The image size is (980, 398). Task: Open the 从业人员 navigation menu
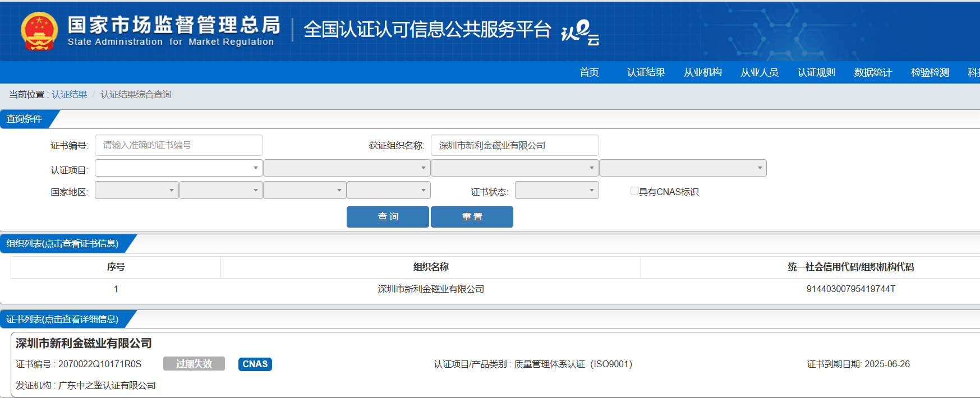pyautogui.click(x=759, y=72)
